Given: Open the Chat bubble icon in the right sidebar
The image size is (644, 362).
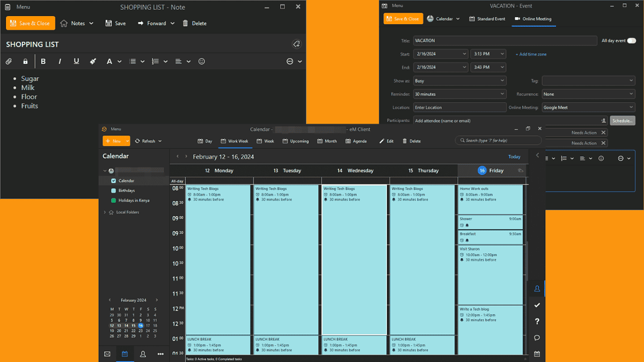Looking at the screenshot, I should (537, 337).
